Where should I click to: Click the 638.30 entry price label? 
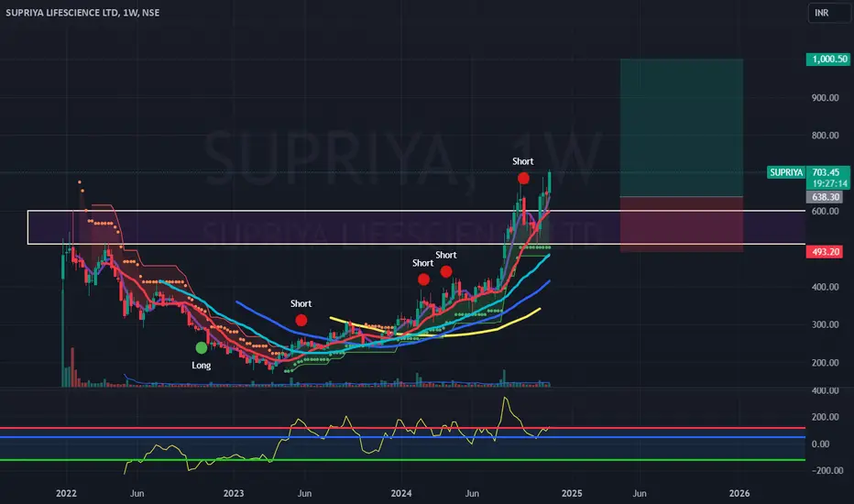click(825, 197)
